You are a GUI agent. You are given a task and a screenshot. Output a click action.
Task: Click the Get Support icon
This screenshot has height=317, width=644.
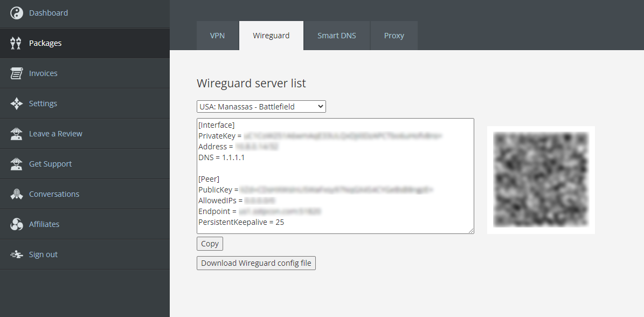(16, 164)
